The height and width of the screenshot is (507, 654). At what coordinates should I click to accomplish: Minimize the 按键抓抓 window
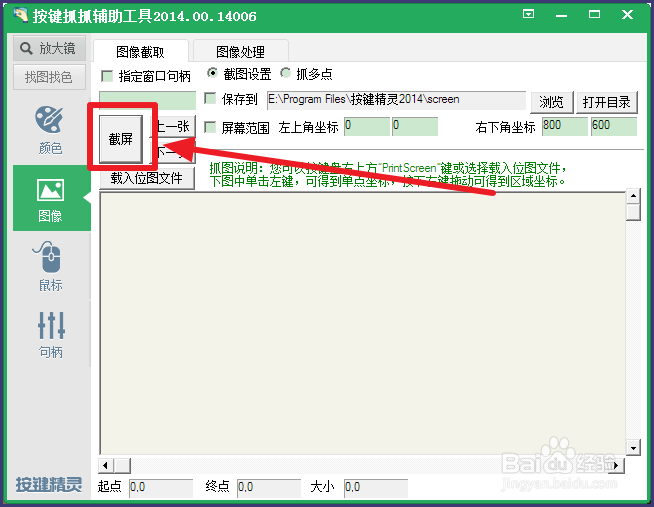[x=561, y=15]
